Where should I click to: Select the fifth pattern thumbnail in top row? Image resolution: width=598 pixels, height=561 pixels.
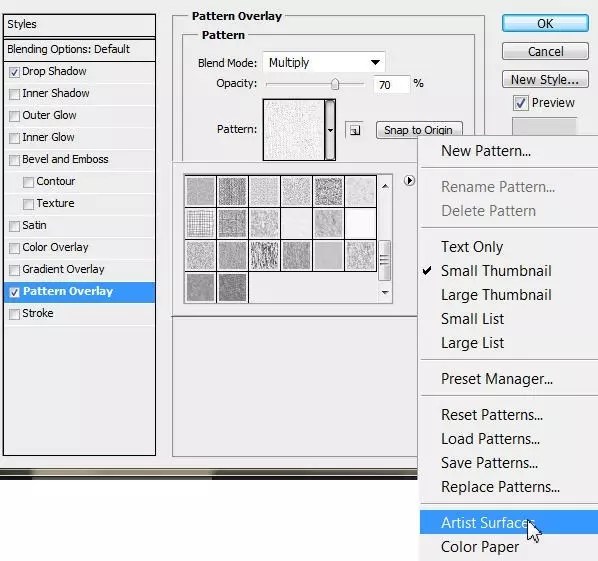point(328,191)
